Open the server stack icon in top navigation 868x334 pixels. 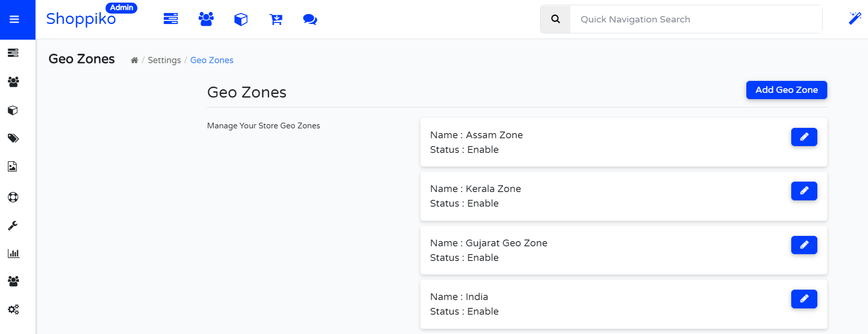pyautogui.click(x=171, y=19)
